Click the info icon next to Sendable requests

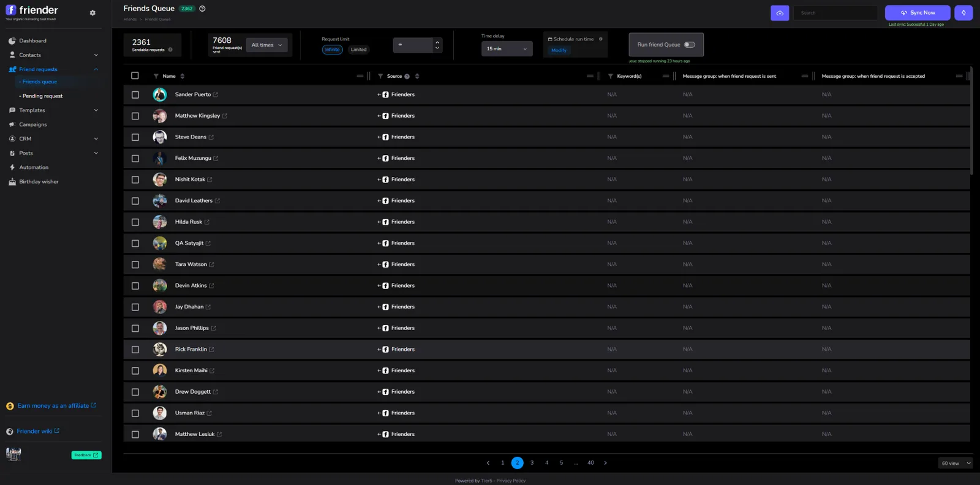[170, 50]
